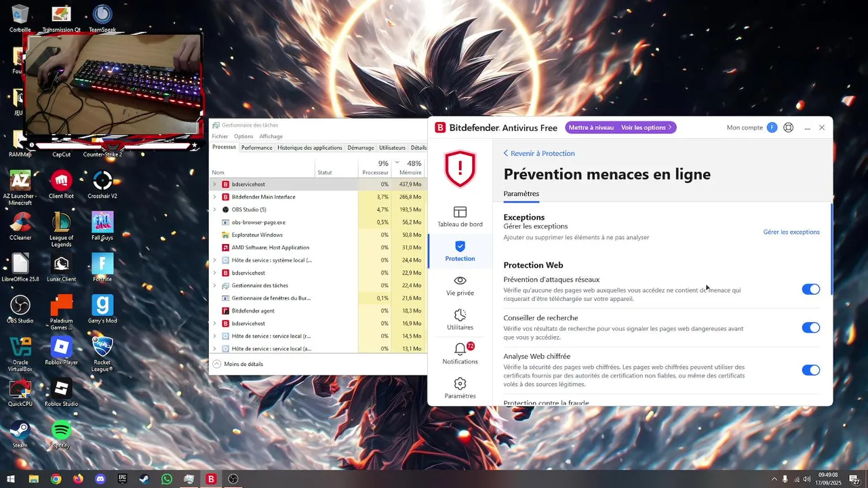Click Gérer les exceptions link

point(791,232)
